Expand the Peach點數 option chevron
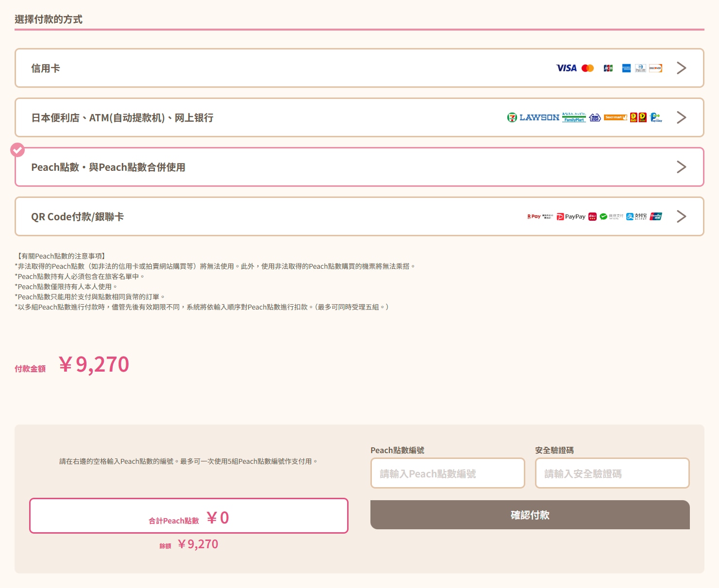This screenshot has height=588, width=719. [x=681, y=167]
